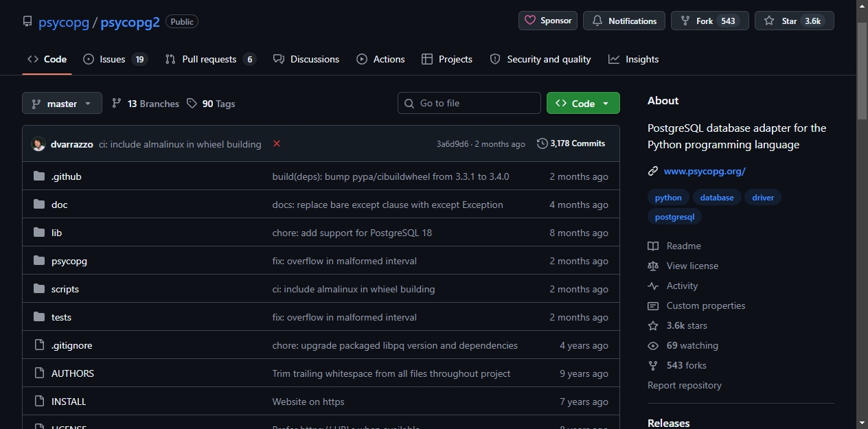Select the postgresql topic tag
The width and height of the screenshot is (868, 429).
pos(674,217)
